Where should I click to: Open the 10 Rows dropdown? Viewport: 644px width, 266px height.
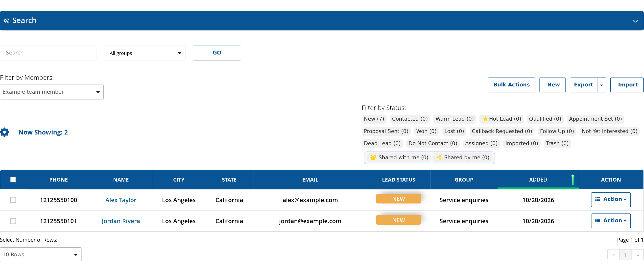41,255
